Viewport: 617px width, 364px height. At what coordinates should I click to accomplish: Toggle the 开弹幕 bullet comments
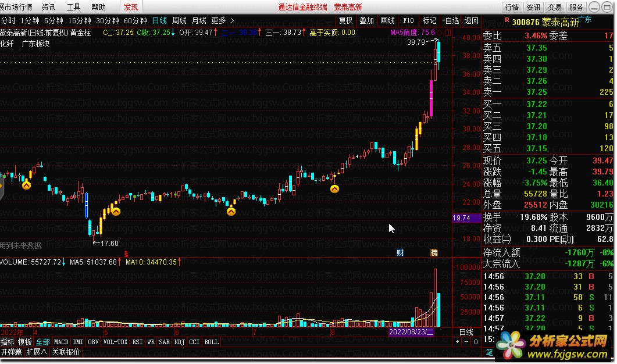pos(12,352)
